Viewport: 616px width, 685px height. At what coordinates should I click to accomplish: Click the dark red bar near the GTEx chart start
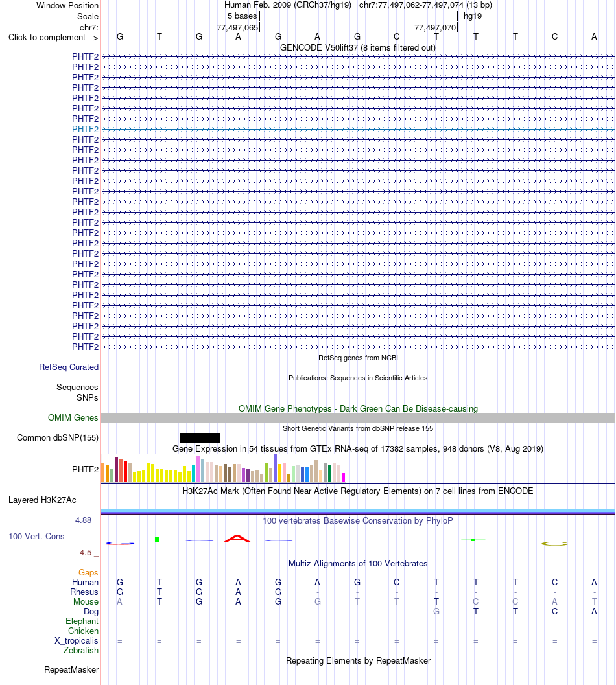point(116,470)
